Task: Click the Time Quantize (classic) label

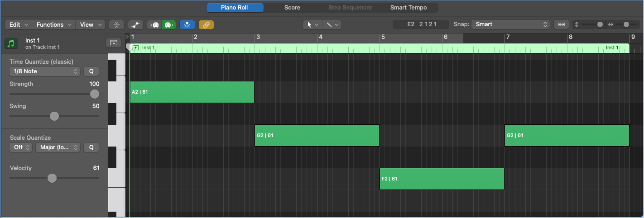Action: tap(41, 62)
